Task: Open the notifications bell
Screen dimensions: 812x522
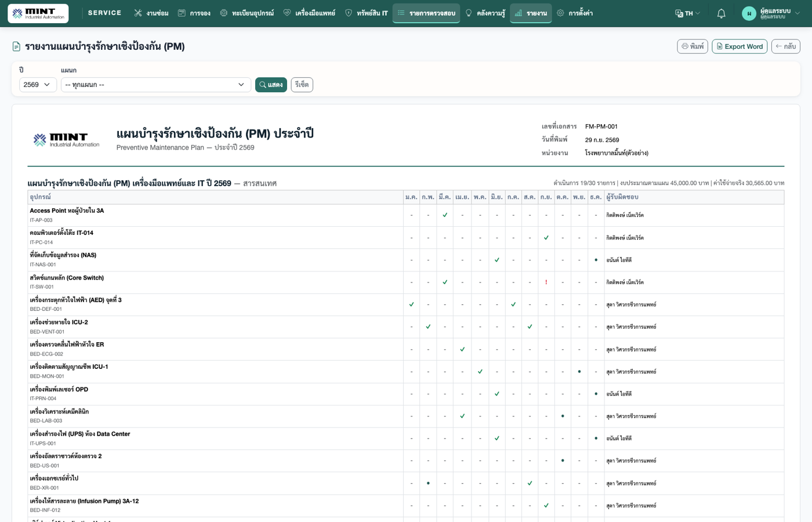Action: pos(721,13)
